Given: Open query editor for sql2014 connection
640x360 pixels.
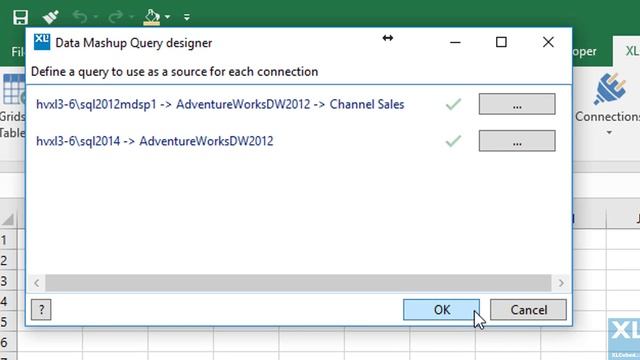Looking at the screenshot, I should [x=517, y=141].
